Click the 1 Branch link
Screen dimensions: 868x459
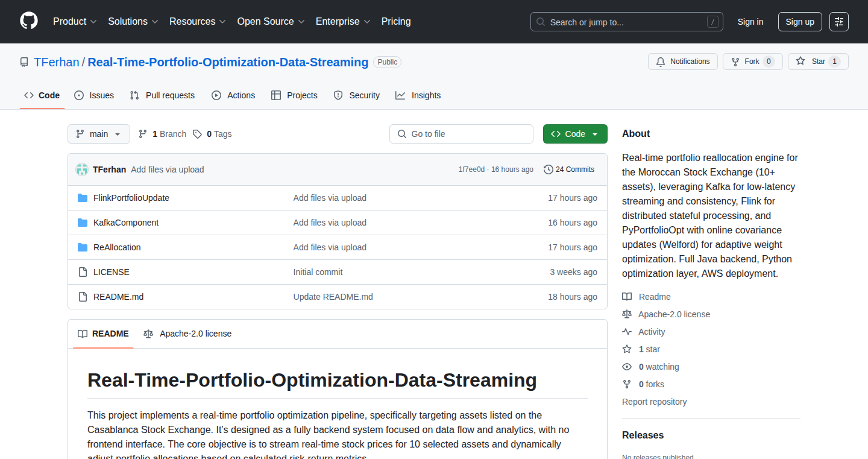tap(162, 134)
